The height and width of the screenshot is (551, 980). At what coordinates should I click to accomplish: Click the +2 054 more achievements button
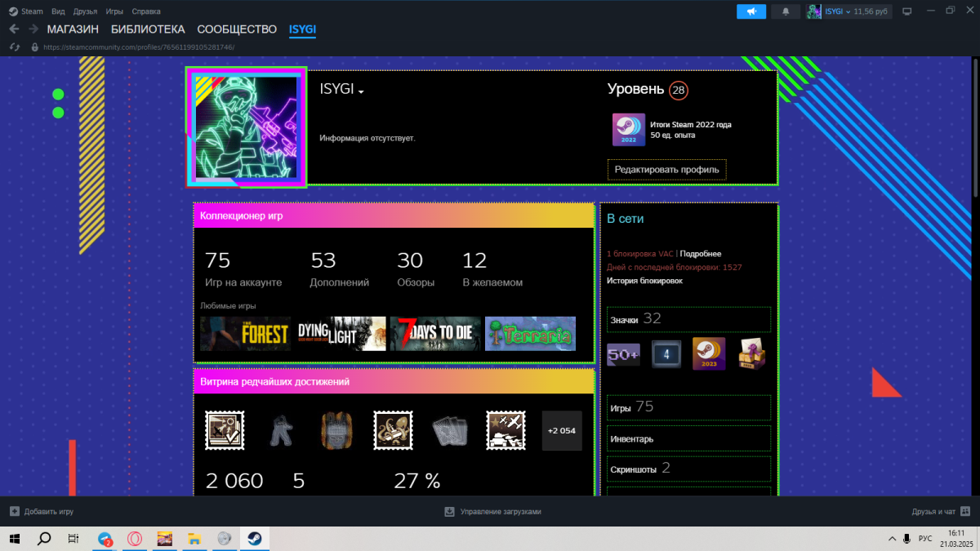562,430
